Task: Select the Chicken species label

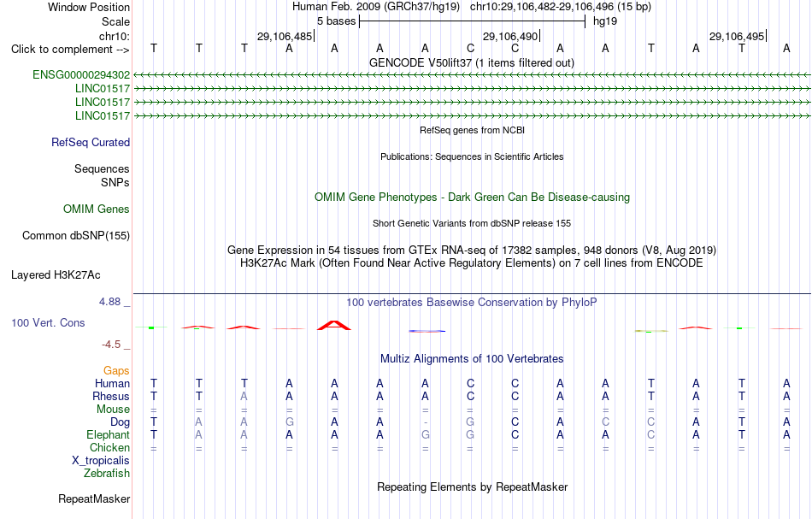Action: (x=109, y=447)
